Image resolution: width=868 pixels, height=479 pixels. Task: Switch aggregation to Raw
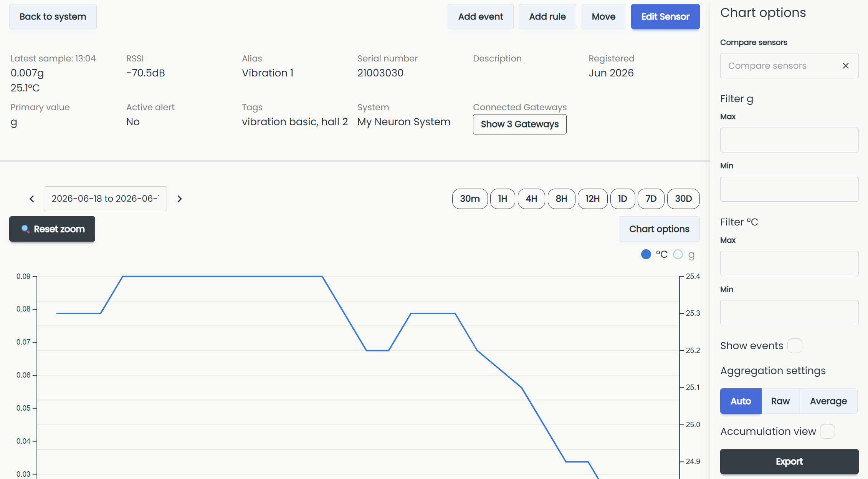pos(780,401)
